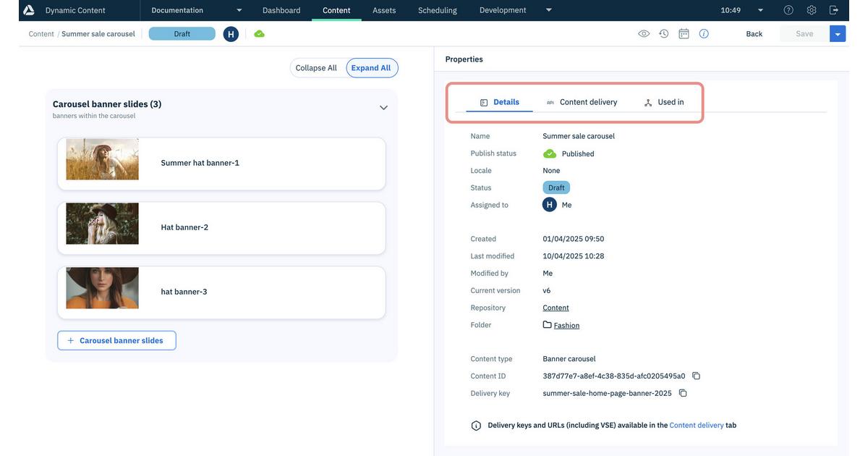Image resolution: width=868 pixels, height=456 pixels.
Task: Open the Hat banner-2 thumbnail
Action: tap(102, 224)
